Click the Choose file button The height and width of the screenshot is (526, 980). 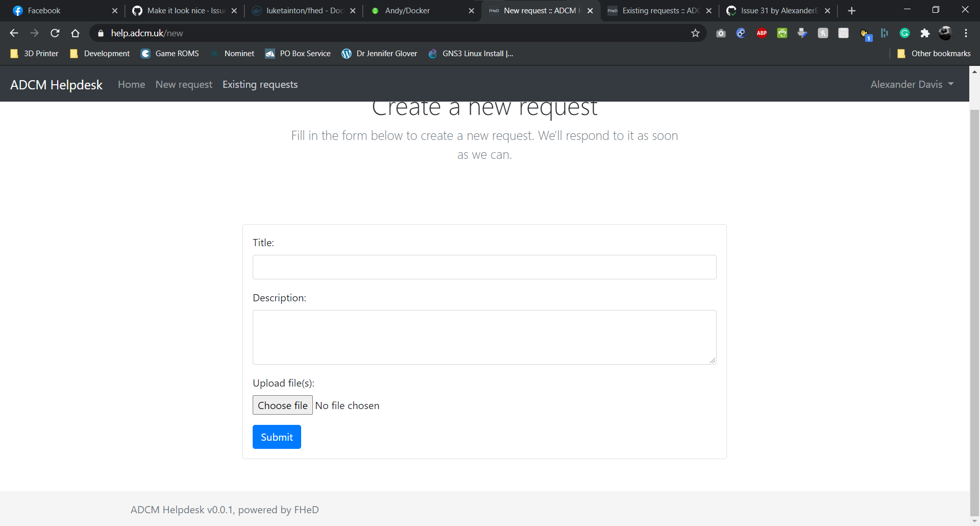[282, 405]
